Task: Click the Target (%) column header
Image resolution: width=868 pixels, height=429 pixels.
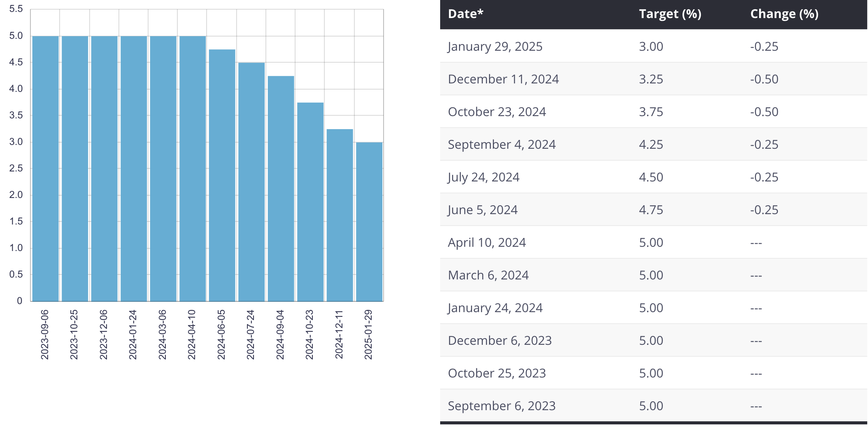Action: pos(670,14)
